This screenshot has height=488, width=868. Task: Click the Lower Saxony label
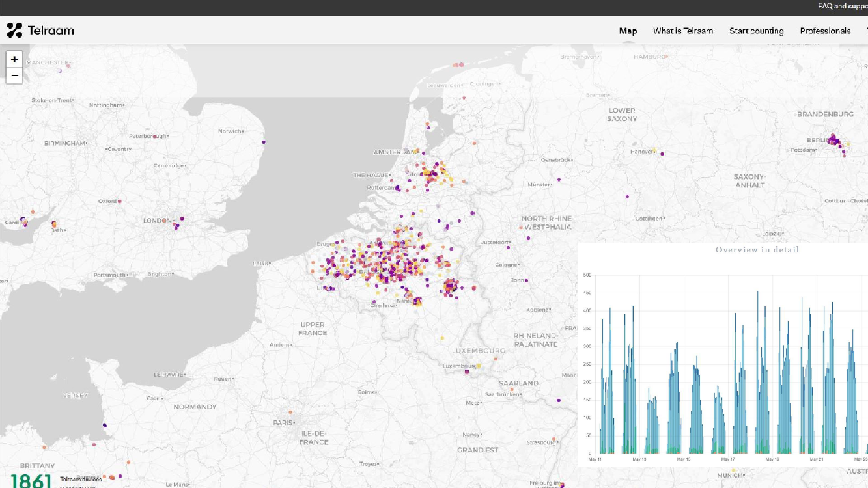pyautogui.click(x=622, y=115)
